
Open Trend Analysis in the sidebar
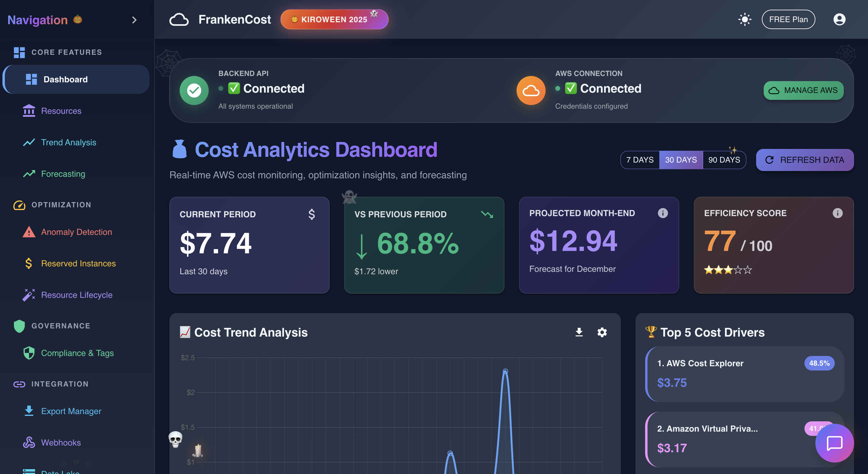pos(68,142)
